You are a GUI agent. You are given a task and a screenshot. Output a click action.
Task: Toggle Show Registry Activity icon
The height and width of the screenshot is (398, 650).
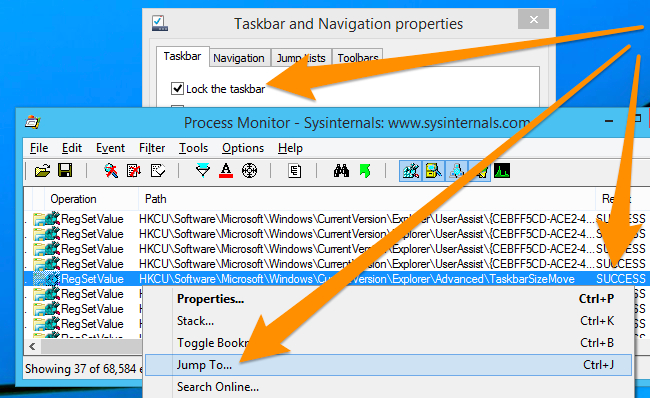pos(411,171)
